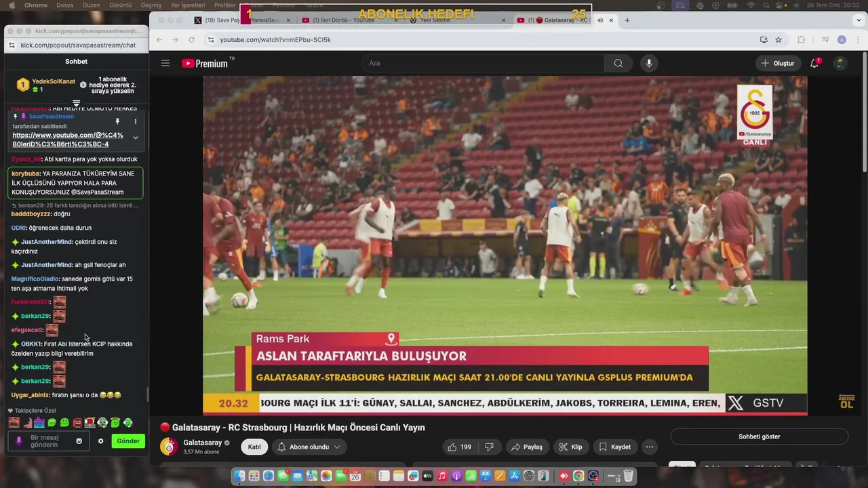The image size is (868, 488).
Task: Click the YouTube Ara search field
Action: click(x=483, y=63)
